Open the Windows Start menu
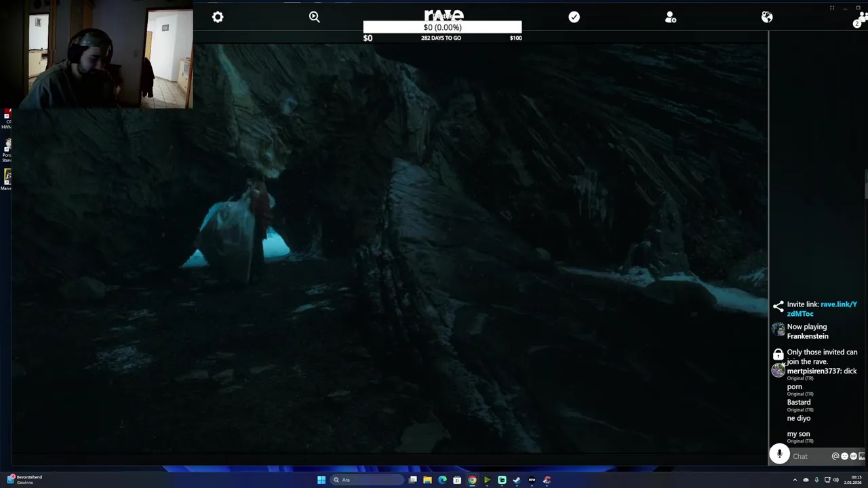Screen dimensions: 868x488 321,480
